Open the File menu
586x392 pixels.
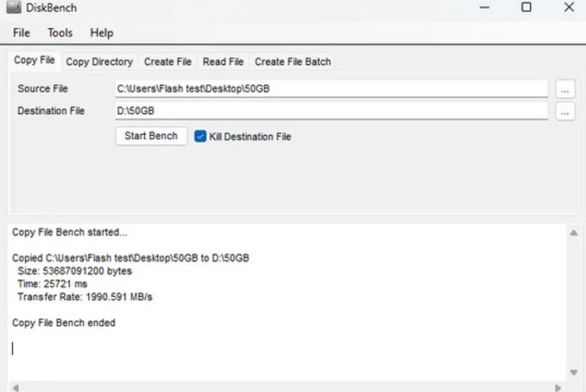pos(21,33)
